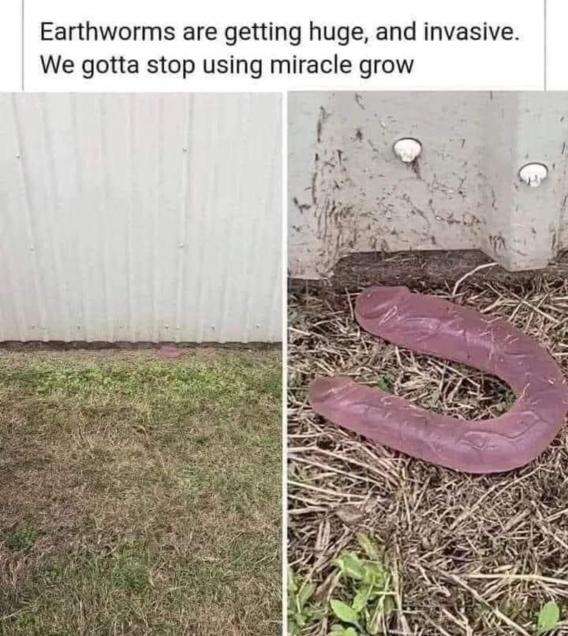The width and height of the screenshot is (568, 636).
Task: Open the left photo of the fence
Action: tap(141, 364)
